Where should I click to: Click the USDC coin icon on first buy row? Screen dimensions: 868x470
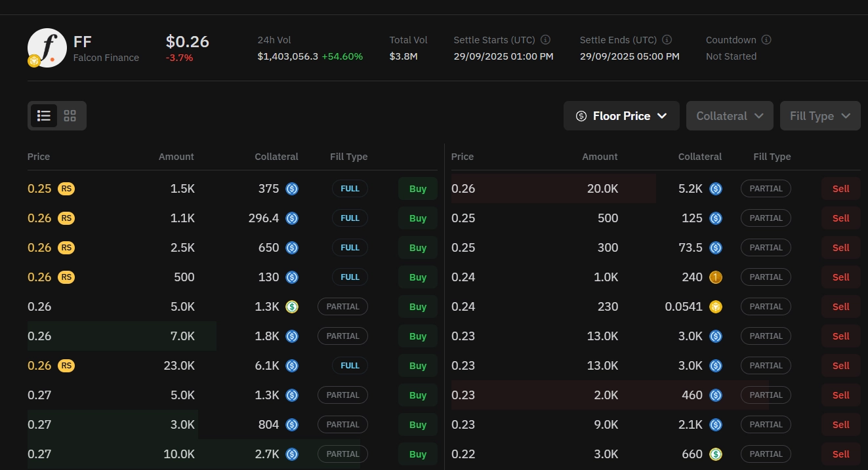point(291,188)
